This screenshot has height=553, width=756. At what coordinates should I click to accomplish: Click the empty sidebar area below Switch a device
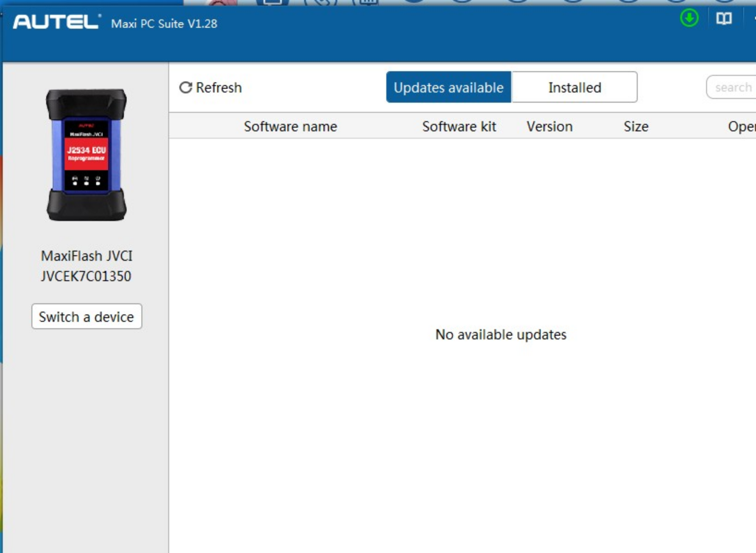click(86, 439)
